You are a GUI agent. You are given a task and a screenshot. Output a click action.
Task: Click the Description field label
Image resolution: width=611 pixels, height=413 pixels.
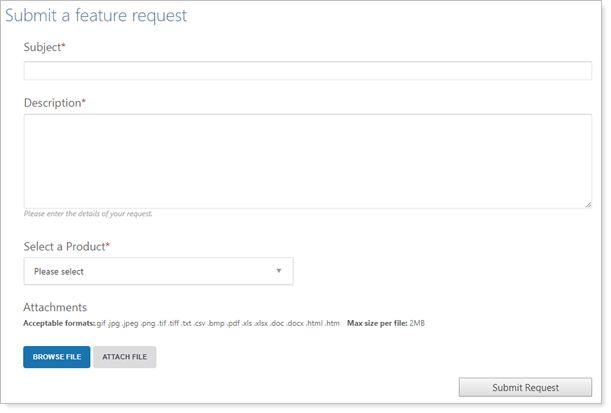pyautogui.click(x=51, y=103)
